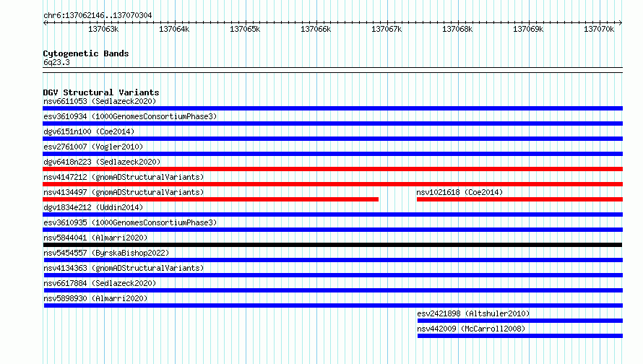Open the nsv4147212 (gnomADStructuralVariants) label

pos(124,177)
